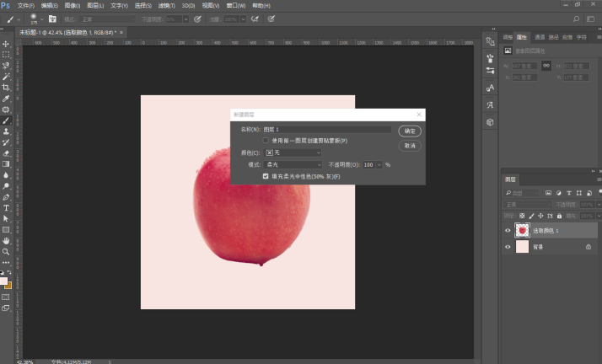Expand the opacity dropdown arrow in dialog
Screen dimensions: 602x364
pyautogui.click(x=379, y=164)
